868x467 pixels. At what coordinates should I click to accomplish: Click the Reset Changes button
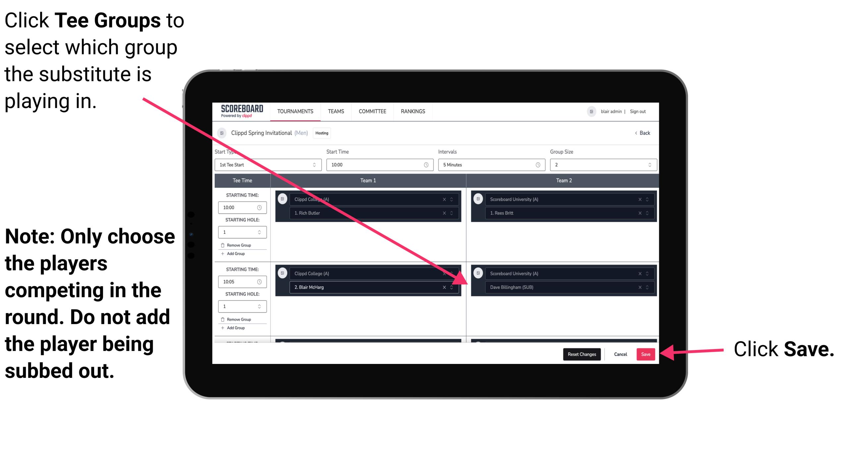coord(580,354)
